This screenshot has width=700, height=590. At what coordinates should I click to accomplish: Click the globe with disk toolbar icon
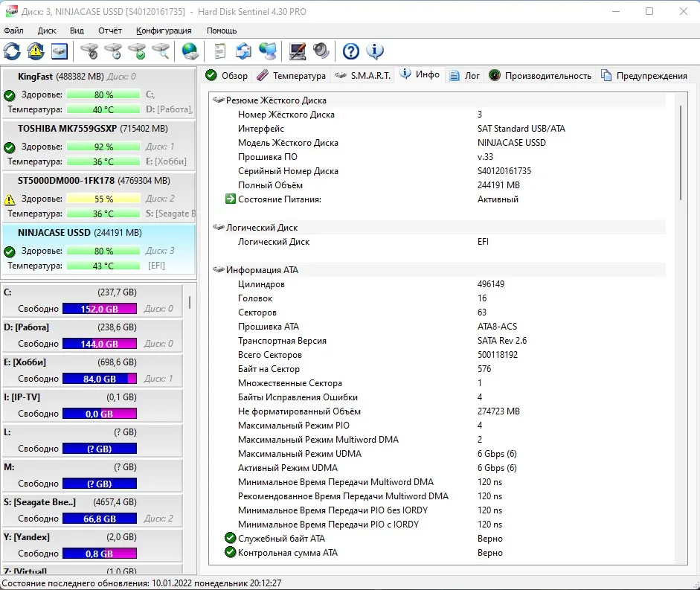[190, 51]
